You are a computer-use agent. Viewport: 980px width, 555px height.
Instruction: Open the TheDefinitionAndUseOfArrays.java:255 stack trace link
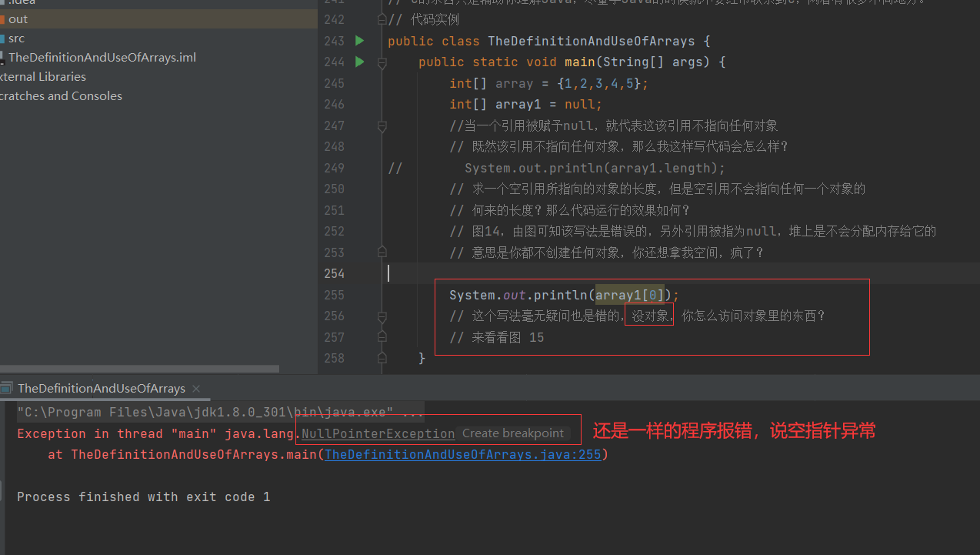click(463, 454)
